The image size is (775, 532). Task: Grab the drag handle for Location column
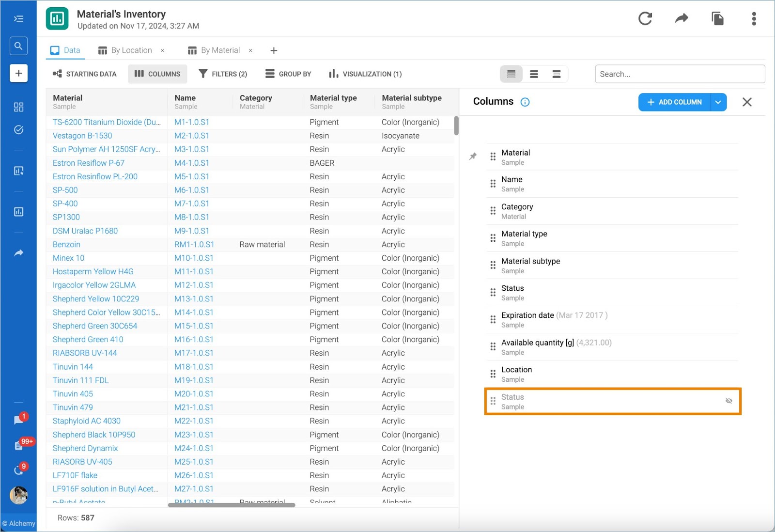[x=493, y=374]
